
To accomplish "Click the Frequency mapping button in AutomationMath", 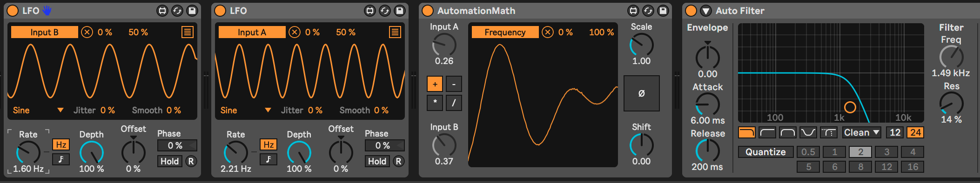I will point(505,32).
